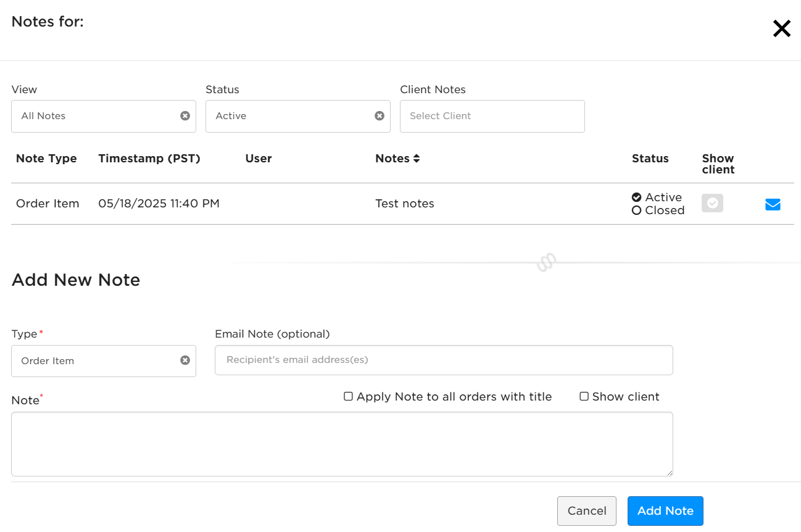This screenshot has height=532, width=801.
Task: Open the View dropdown showing All Notes
Action: (104, 116)
